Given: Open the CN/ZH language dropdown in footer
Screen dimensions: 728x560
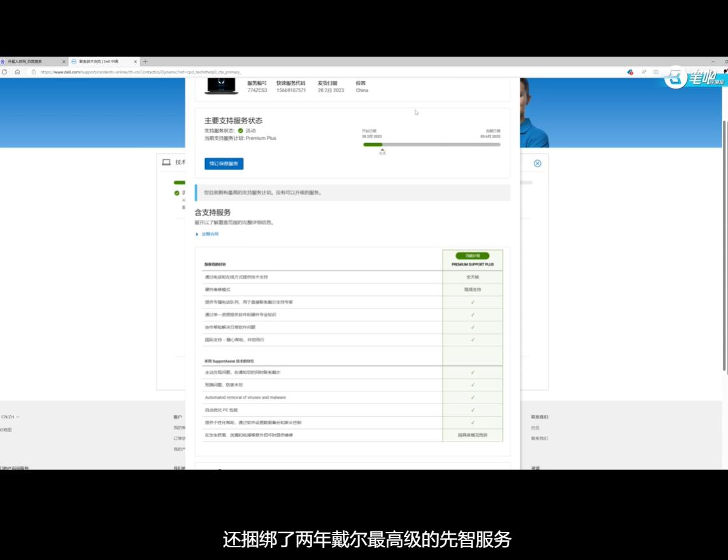Looking at the screenshot, I should (10, 417).
